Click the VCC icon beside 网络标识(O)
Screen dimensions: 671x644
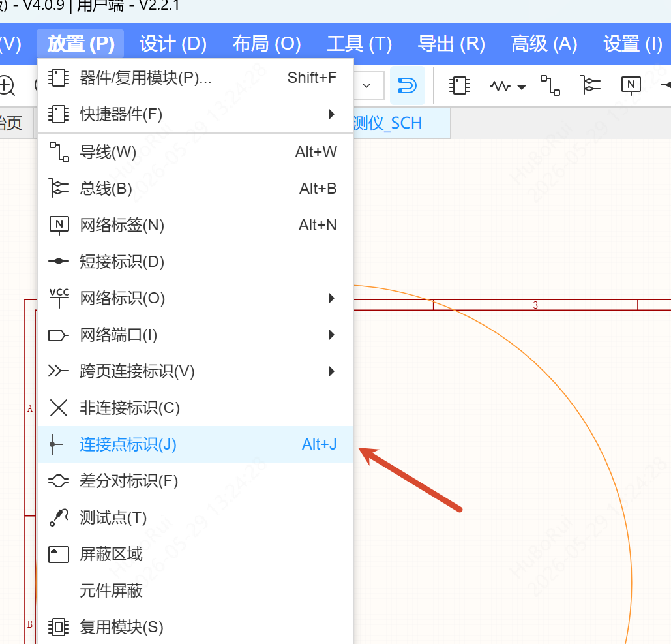click(x=59, y=298)
